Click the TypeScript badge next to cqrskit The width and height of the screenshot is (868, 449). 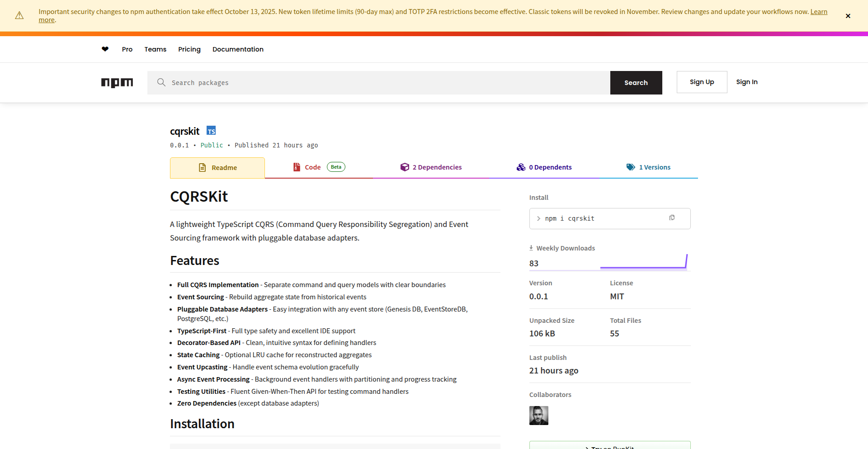click(211, 131)
